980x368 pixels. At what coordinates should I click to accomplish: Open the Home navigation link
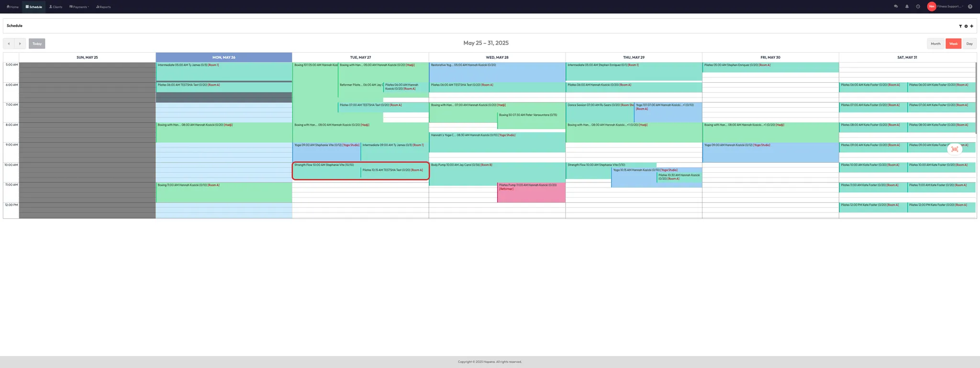point(12,7)
